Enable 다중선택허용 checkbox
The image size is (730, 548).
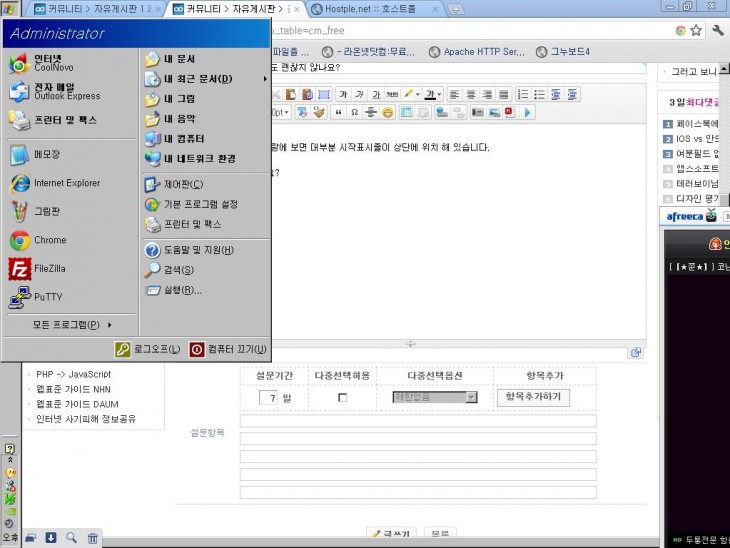[343, 398]
